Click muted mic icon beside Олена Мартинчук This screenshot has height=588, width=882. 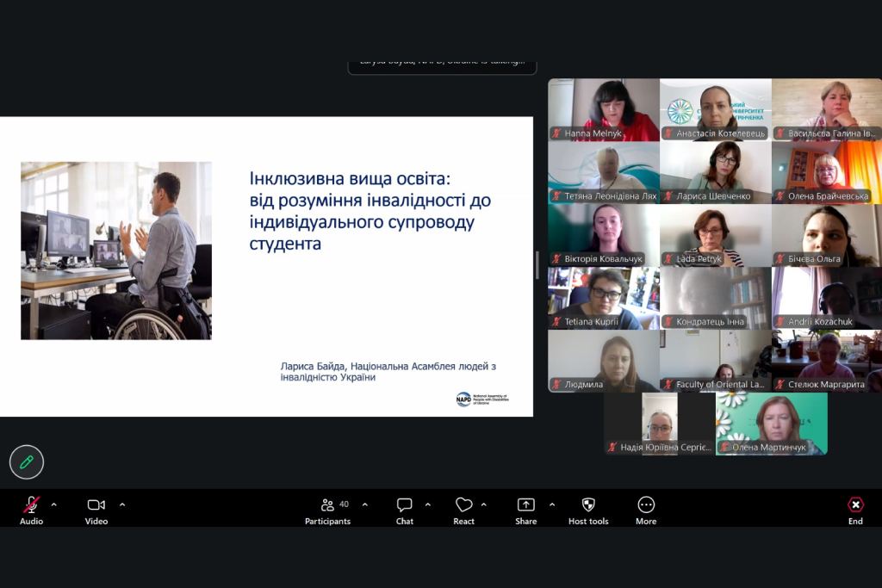pos(724,448)
